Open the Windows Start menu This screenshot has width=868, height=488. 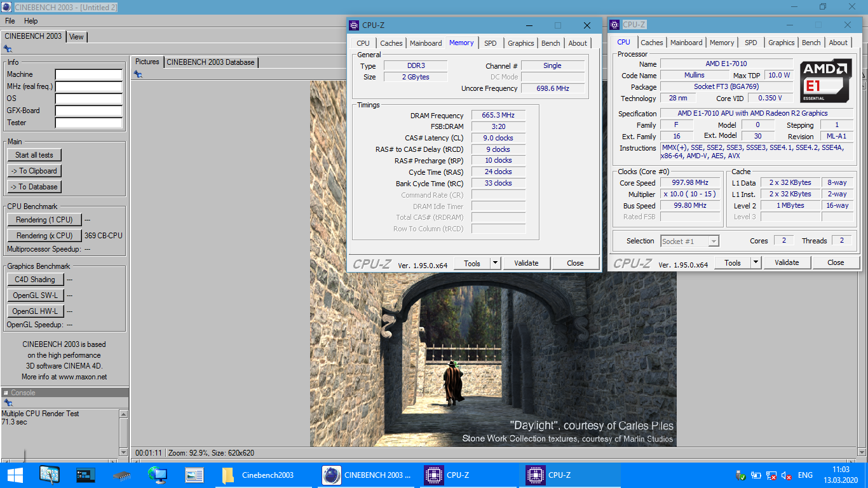point(15,475)
